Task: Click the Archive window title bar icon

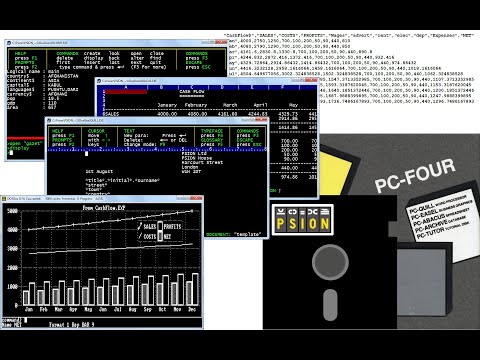Action: (9, 43)
